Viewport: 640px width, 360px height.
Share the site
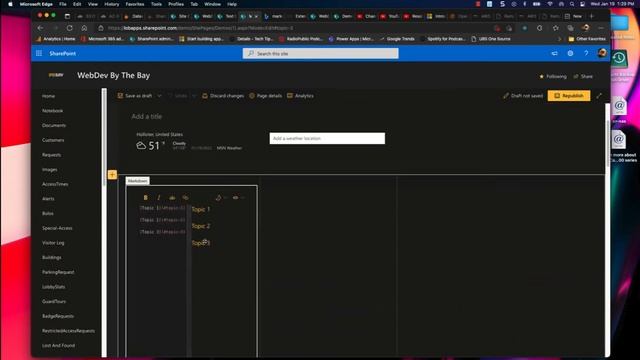coord(583,76)
